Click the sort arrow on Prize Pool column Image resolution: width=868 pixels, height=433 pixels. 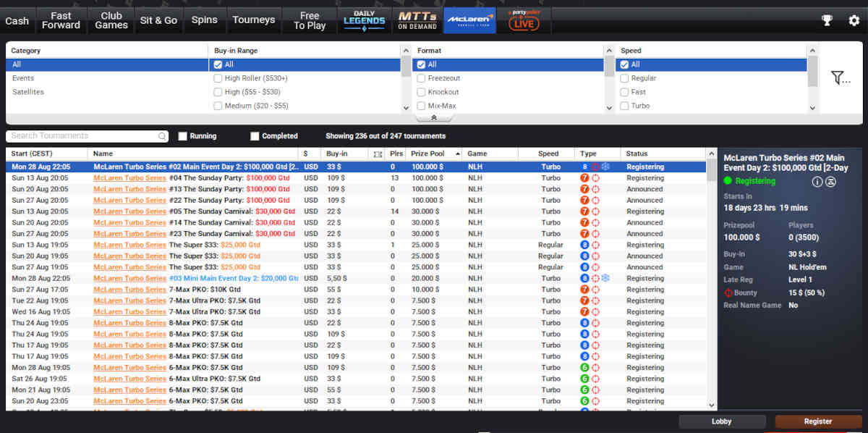point(457,154)
